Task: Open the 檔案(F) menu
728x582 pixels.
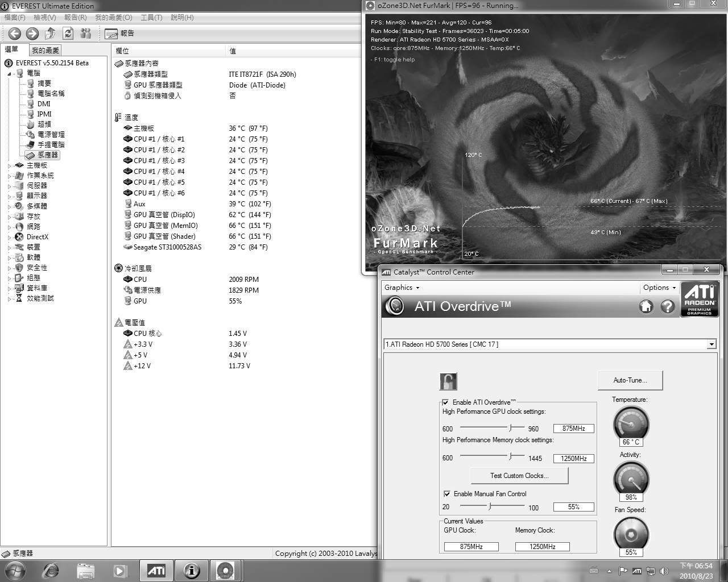Action: click(x=15, y=18)
